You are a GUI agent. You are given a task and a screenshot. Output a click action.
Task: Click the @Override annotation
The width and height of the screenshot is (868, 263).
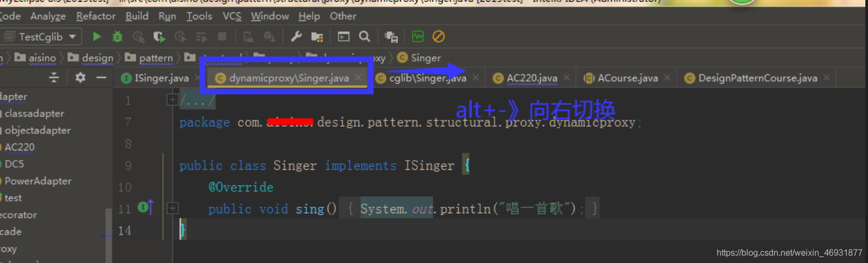click(241, 187)
